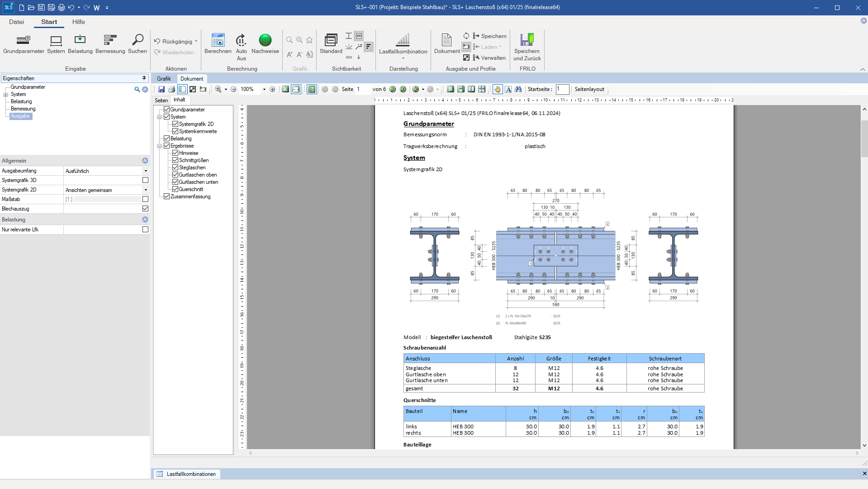The width and height of the screenshot is (868, 489).
Task: Expand System node in Eigenschaften tree
Action: click(6, 95)
